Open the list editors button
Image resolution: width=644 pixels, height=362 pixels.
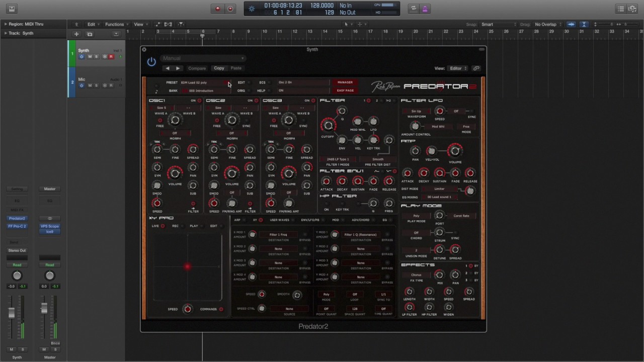621,9
